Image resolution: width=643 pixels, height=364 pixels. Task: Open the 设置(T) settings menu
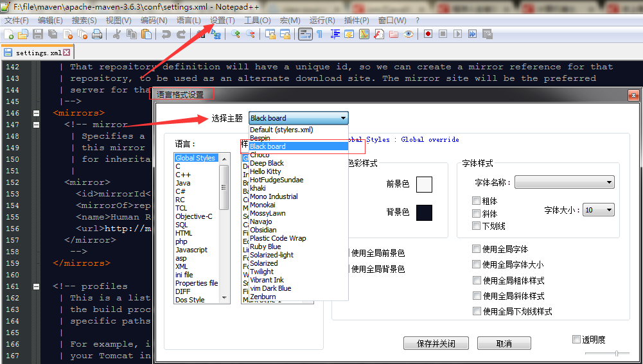[222, 21]
